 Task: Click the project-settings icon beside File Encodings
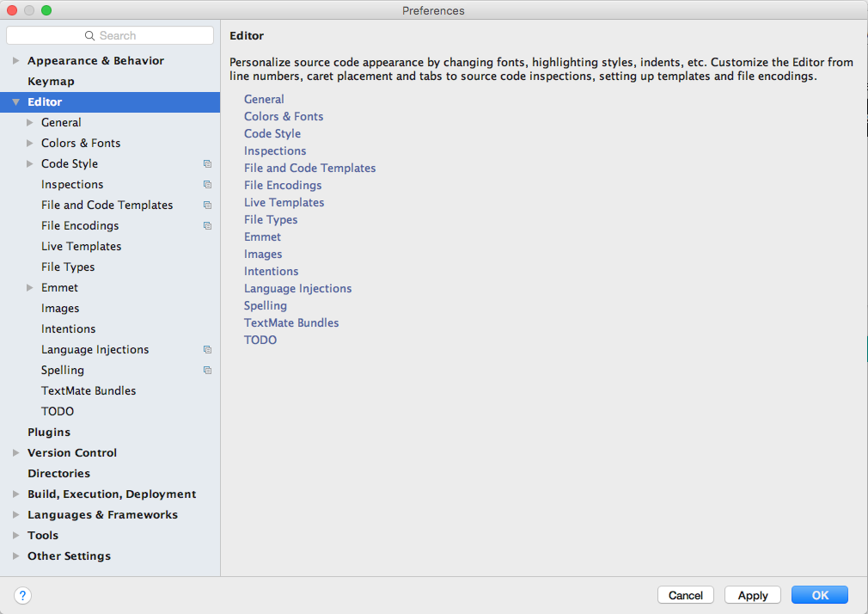[x=207, y=225]
